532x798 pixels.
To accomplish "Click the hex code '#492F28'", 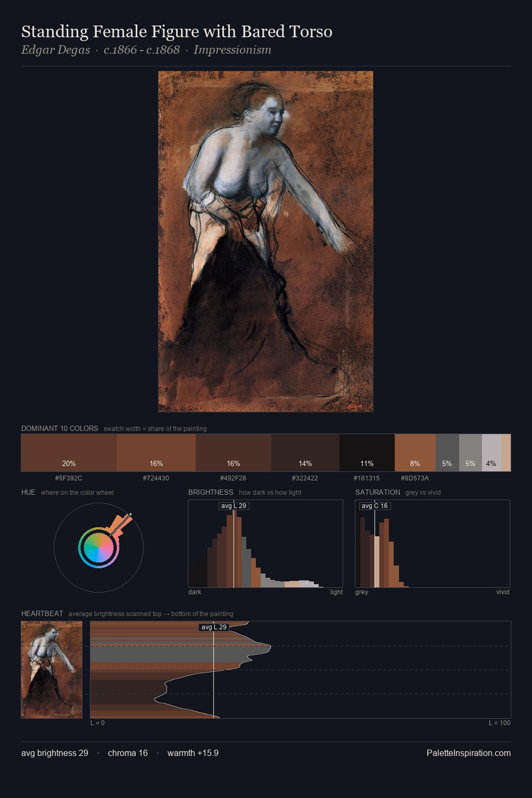I will 233,478.
